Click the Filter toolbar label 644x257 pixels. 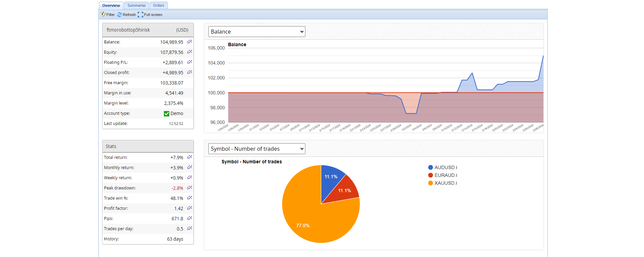111,15
